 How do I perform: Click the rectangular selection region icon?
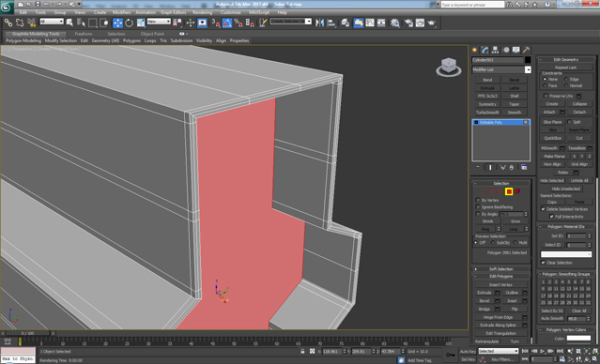click(x=92, y=23)
